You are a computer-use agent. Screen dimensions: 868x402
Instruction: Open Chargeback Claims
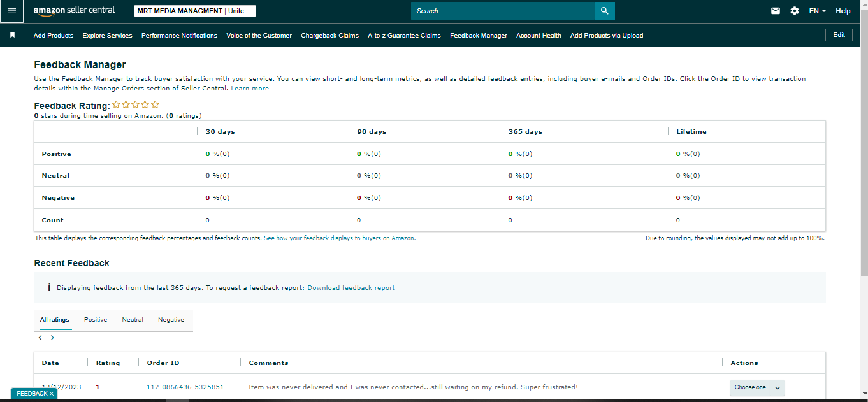[x=329, y=36]
